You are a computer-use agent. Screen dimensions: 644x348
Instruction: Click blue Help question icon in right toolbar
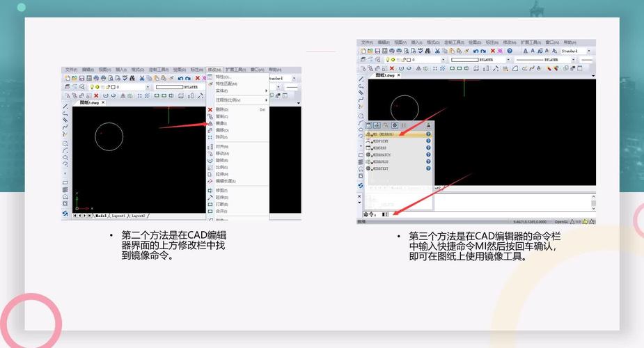click(510, 51)
